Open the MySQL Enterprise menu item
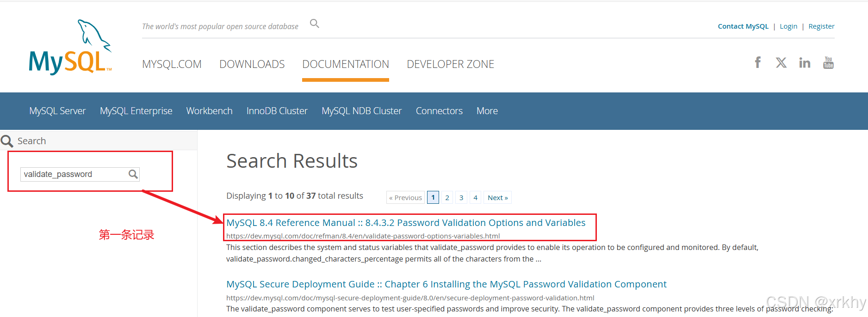868x317 pixels. [136, 111]
